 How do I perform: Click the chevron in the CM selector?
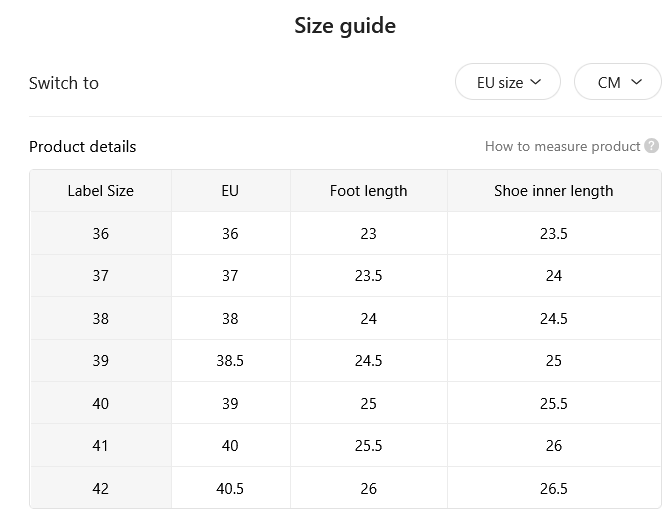tap(636, 81)
